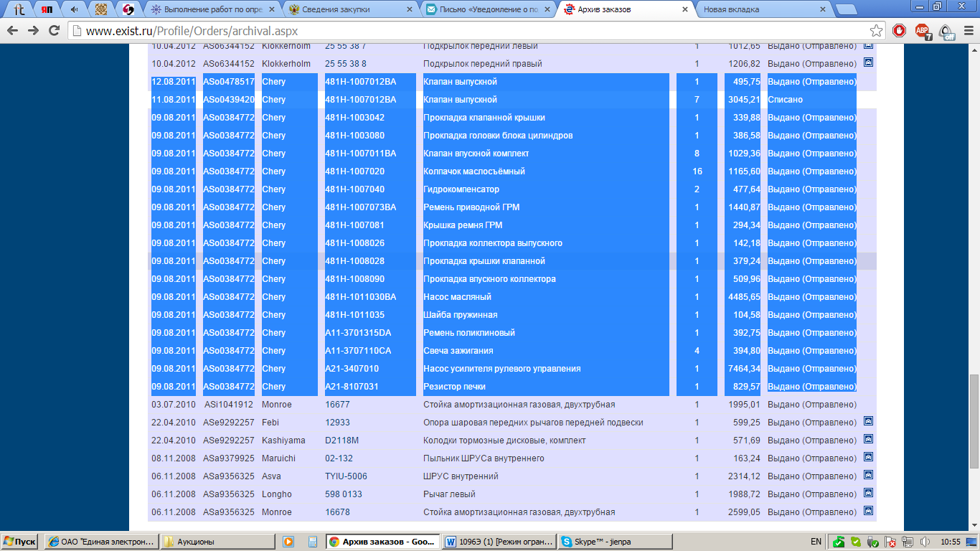Open the car icon in the Asva row
Viewport: 980px width, 551px height.
[867, 475]
